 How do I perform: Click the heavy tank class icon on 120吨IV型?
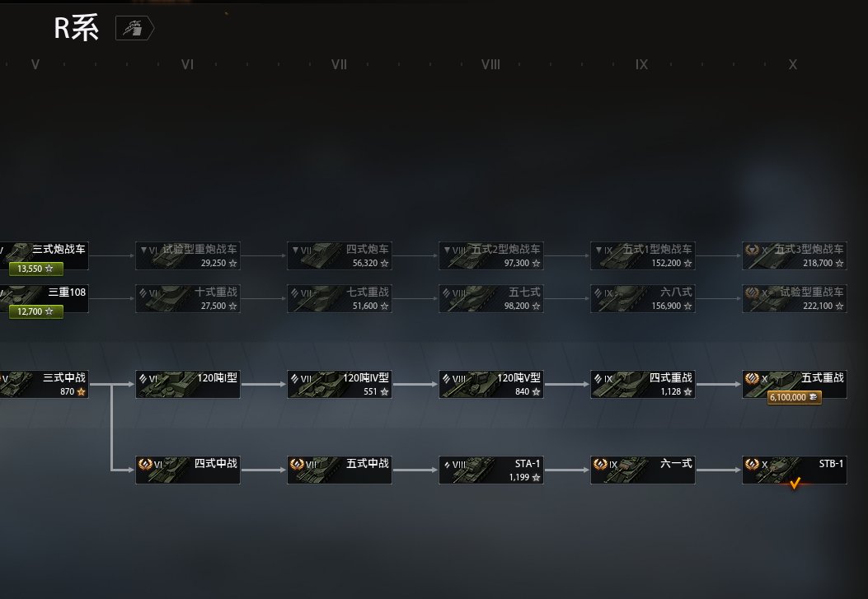pos(295,379)
